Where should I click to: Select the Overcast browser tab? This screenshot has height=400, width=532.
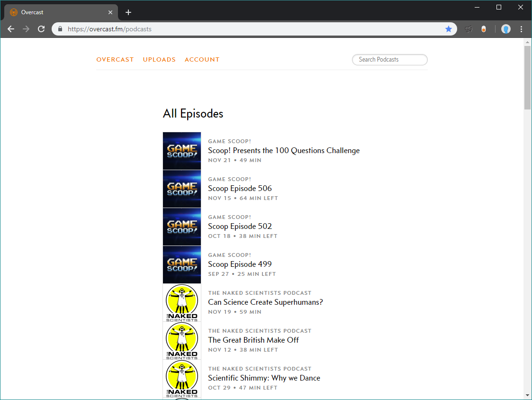61,13
